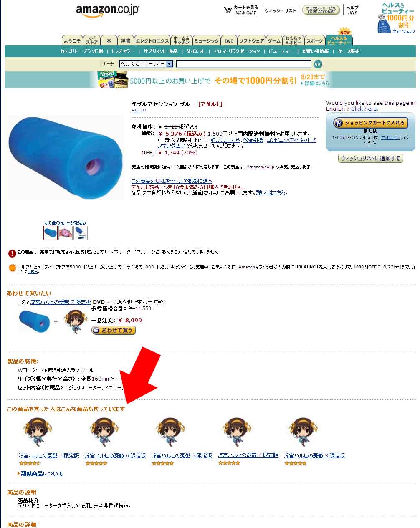The image size is (420, 528).
Task: Click the green GO! search button
Action: (318, 64)
